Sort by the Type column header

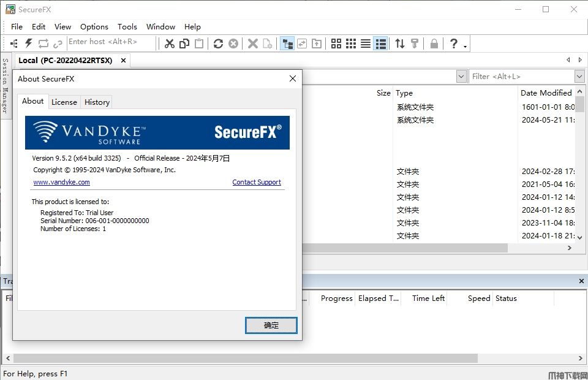pos(404,93)
